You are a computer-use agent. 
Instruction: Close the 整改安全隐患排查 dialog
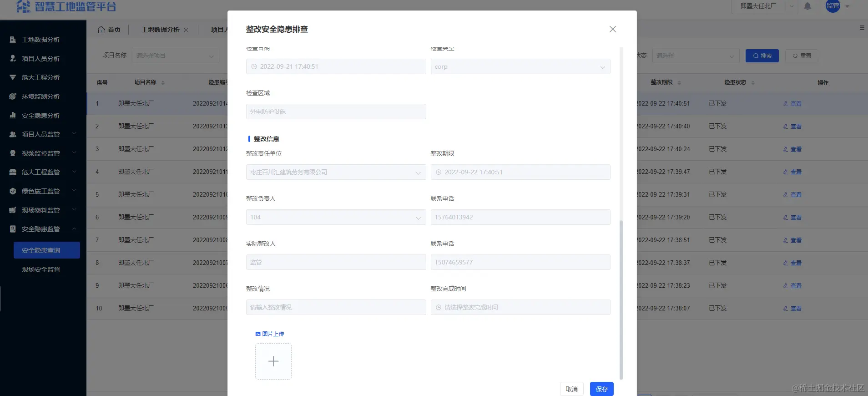613,29
